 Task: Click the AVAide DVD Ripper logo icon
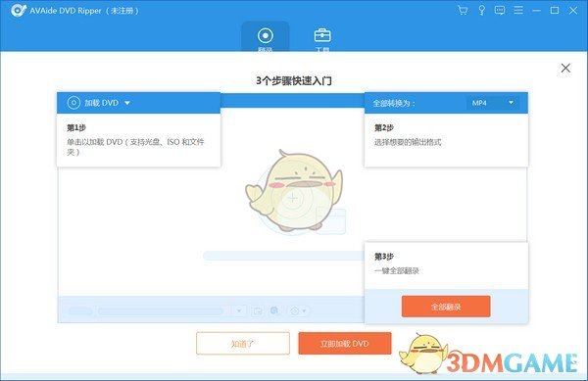(18, 10)
